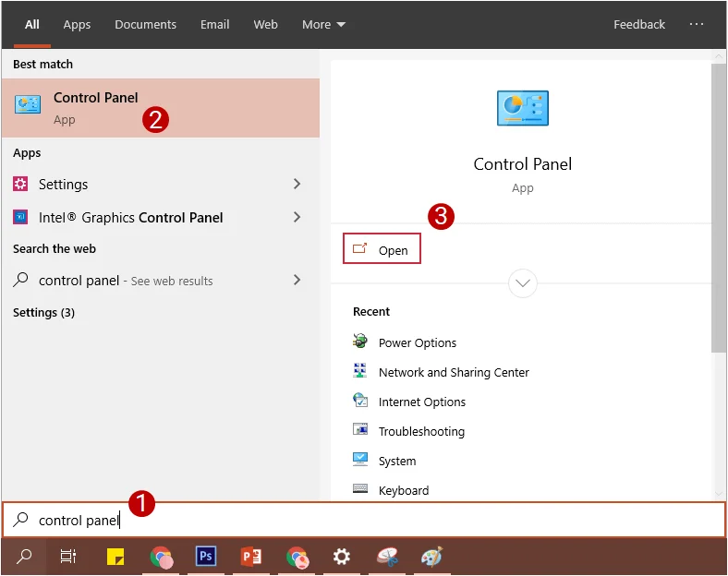Open the second Chrome taskbar icon
Screen dimensions: 728x576
[297, 557]
